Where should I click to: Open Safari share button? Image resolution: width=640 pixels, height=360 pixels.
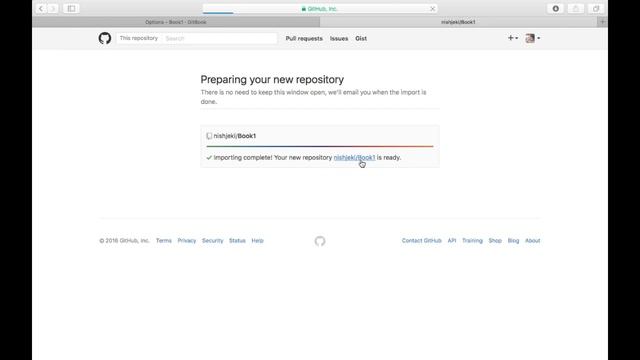(576, 9)
